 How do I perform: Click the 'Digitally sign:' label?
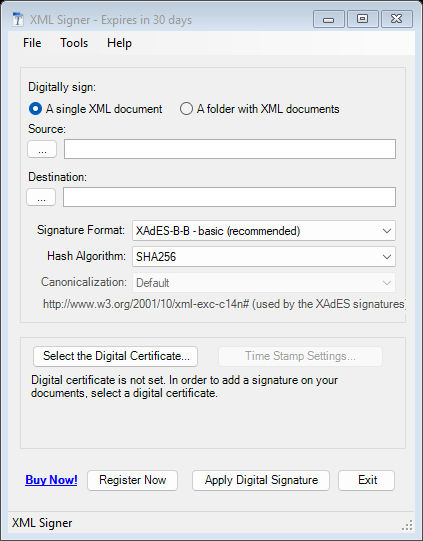62,87
